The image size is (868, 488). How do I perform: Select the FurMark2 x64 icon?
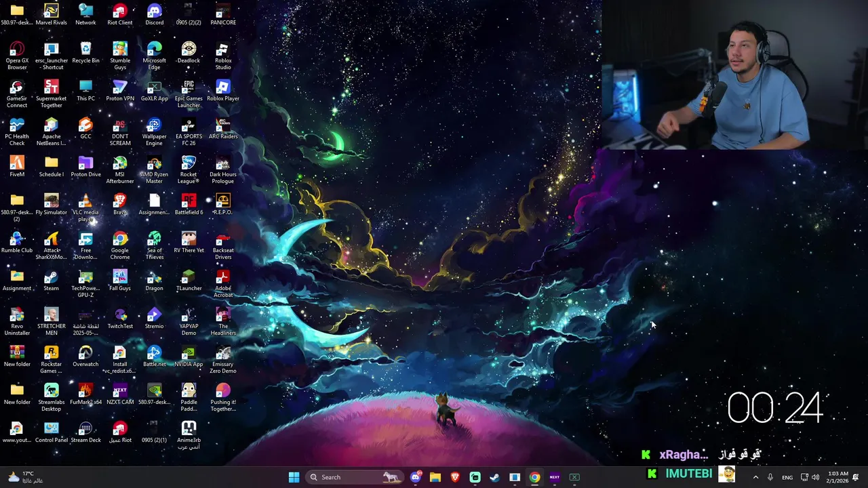(x=85, y=394)
